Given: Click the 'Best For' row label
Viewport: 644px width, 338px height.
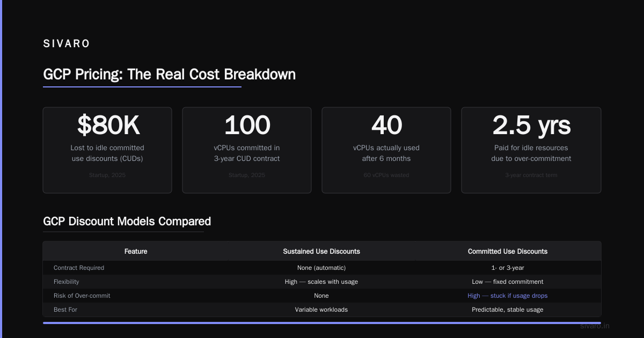Looking at the screenshot, I should coord(65,310).
